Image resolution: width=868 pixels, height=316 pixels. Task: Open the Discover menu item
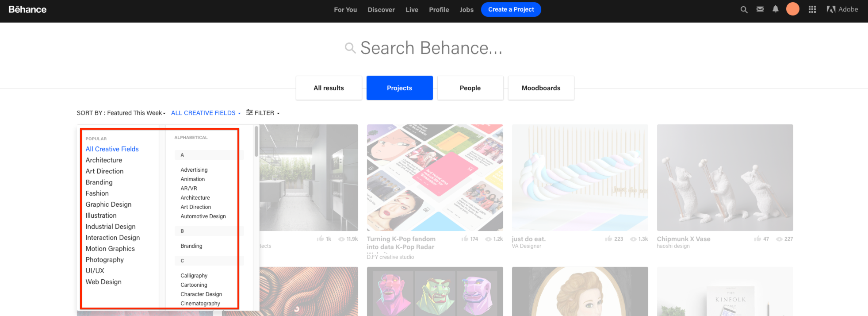point(381,10)
